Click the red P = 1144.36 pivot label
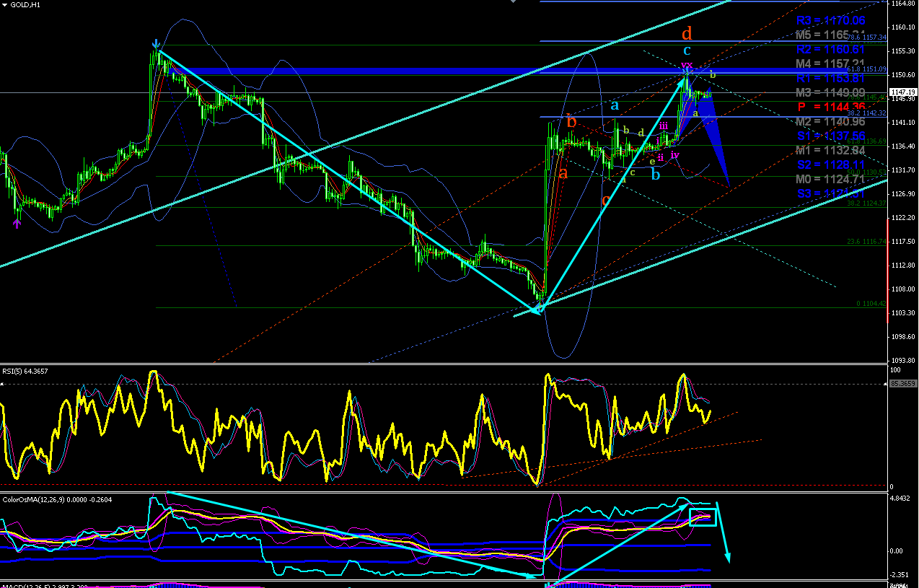The width and height of the screenshot is (919, 588). (x=831, y=107)
